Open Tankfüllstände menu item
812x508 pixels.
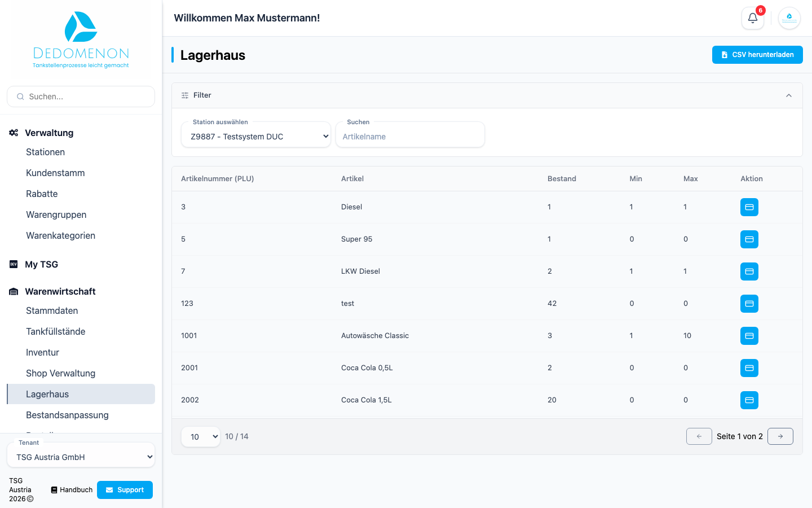[56, 331]
